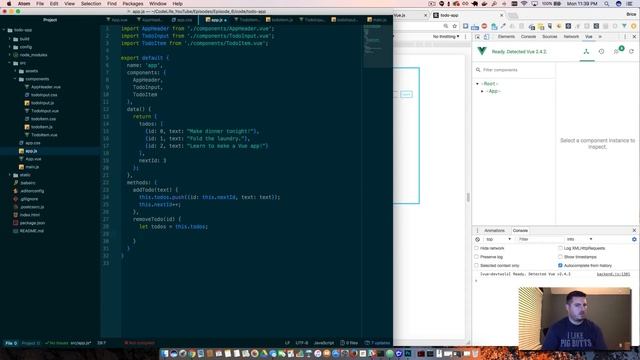Click the color picker eyedropper extension icon
640x360 pixels.
coord(503,26)
